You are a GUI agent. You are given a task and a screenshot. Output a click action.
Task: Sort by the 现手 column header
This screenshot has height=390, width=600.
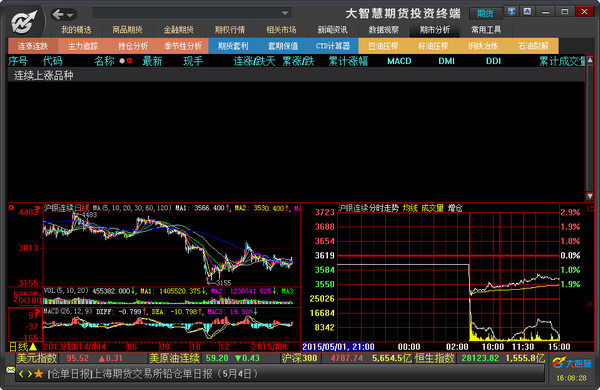pos(193,61)
